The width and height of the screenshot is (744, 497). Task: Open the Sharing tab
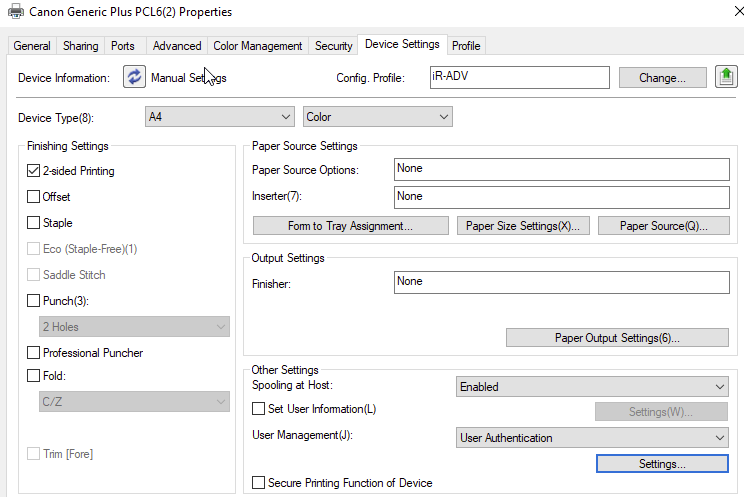tap(81, 46)
